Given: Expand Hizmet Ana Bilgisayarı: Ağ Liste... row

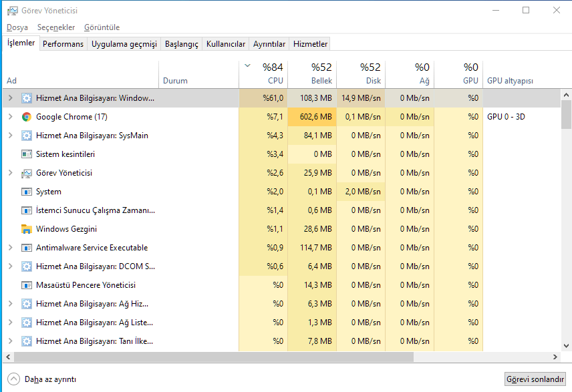Looking at the screenshot, I should [11, 323].
